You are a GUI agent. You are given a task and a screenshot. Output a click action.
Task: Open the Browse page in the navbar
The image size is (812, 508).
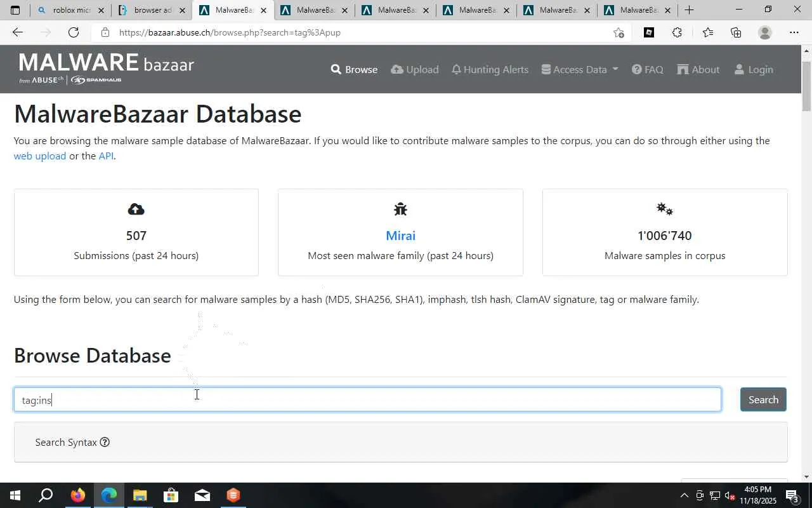click(x=354, y=70)
